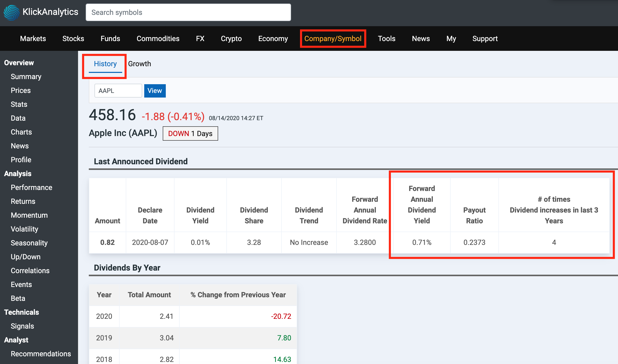Open the News item in top navigation
618x364 pixels.
pos(421,39)
